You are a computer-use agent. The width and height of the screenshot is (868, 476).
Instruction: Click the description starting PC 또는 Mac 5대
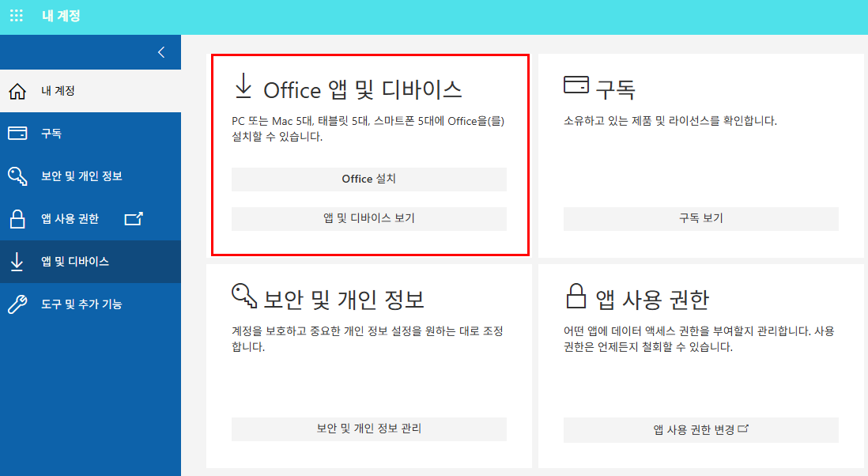[368, 128]
